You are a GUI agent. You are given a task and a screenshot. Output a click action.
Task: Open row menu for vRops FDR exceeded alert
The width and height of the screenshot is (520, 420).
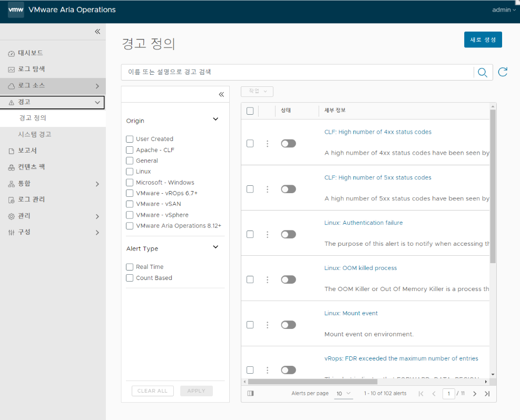click(267, 370)
